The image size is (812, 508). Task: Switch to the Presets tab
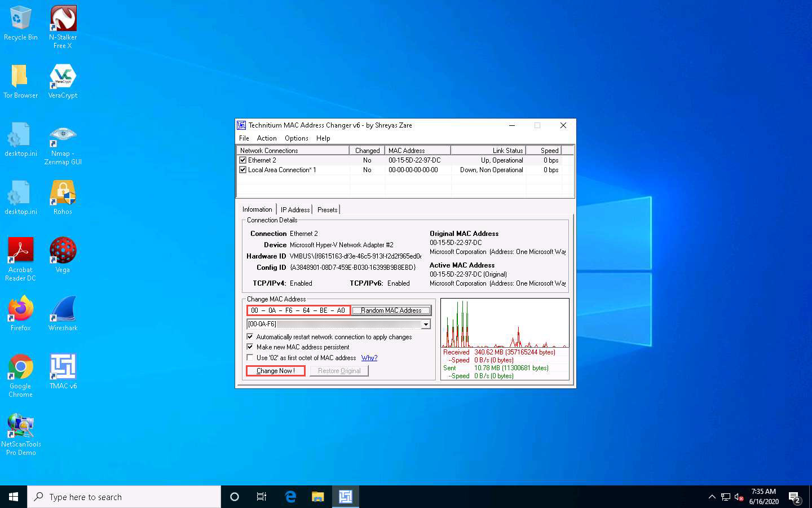point(327,210)
